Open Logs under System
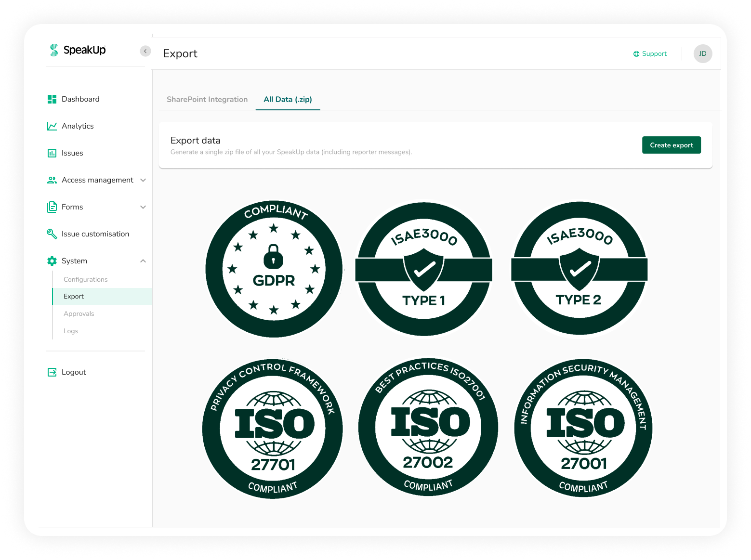The height and width of the screenshot is (560, 751). click(71, 331)
